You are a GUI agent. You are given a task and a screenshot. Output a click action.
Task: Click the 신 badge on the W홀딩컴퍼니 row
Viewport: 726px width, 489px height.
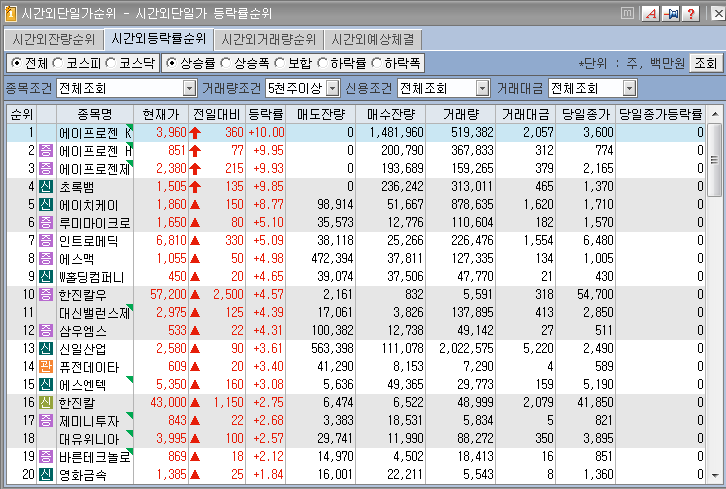(45, 276)
